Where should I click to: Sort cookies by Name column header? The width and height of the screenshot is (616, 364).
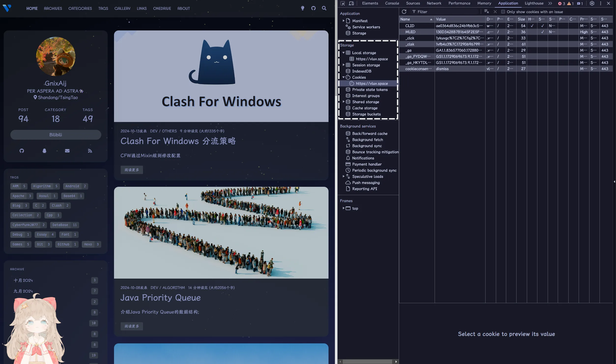point(416,19)
